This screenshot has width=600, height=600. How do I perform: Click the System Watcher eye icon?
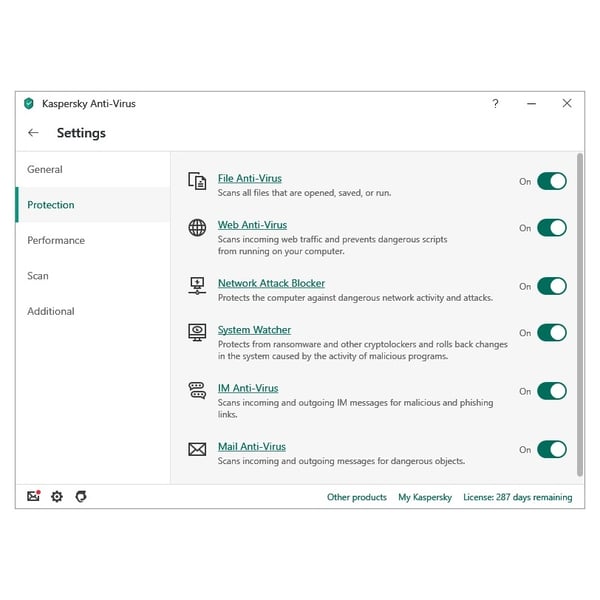click(x=197, y=332)
